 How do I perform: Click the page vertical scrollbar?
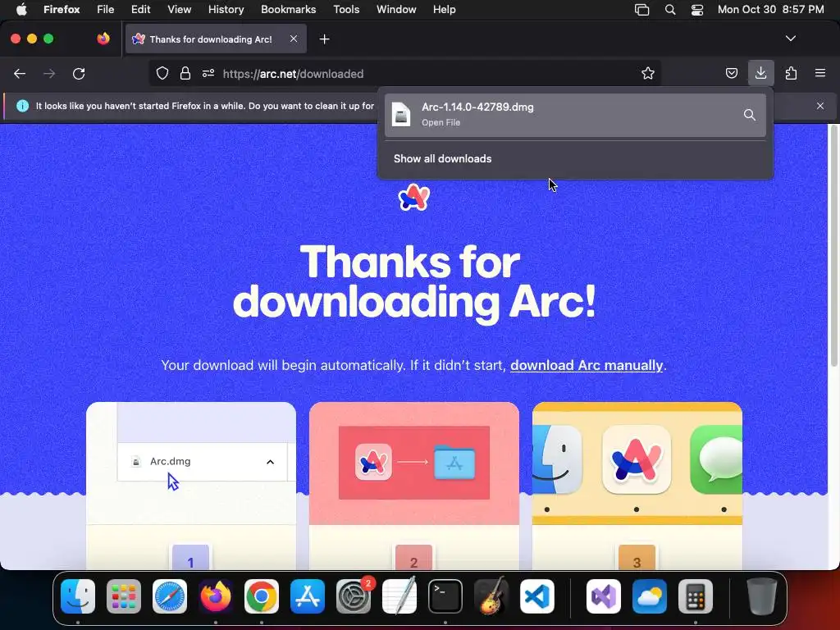tap(834, 246)
